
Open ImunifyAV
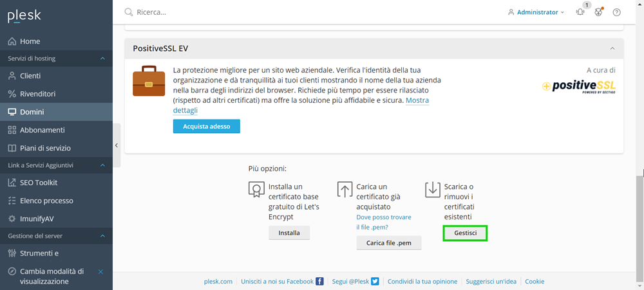tap(56, 219)
